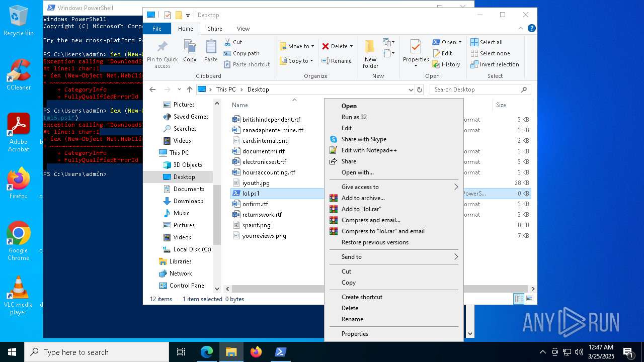Open History in the ribbon
Screen dimensions: 644x362
[x=446, y=64]
